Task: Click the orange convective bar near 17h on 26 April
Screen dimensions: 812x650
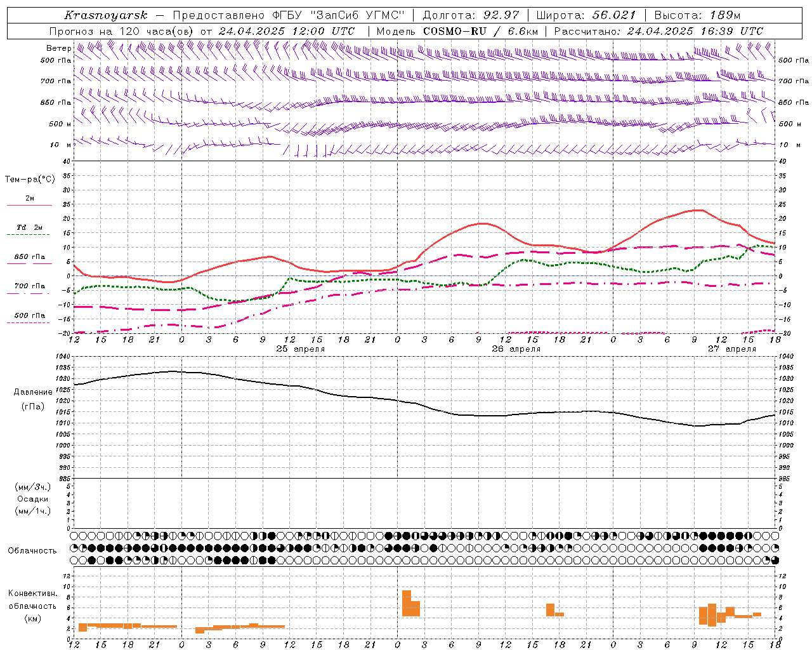Action: pyautogui.click(x=550, y=609)
